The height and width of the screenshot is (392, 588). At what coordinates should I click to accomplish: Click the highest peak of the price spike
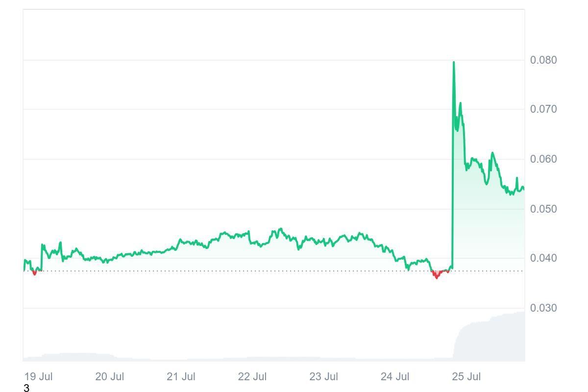click(x=454, y=63)
